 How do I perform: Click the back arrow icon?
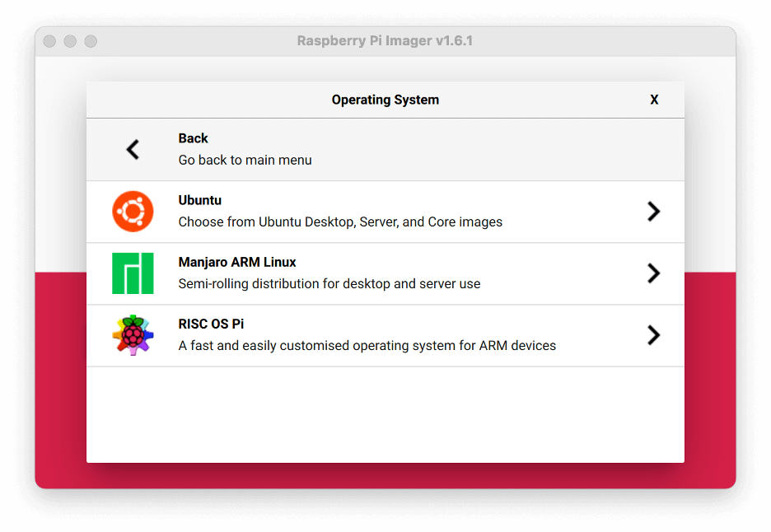point(133,150)
